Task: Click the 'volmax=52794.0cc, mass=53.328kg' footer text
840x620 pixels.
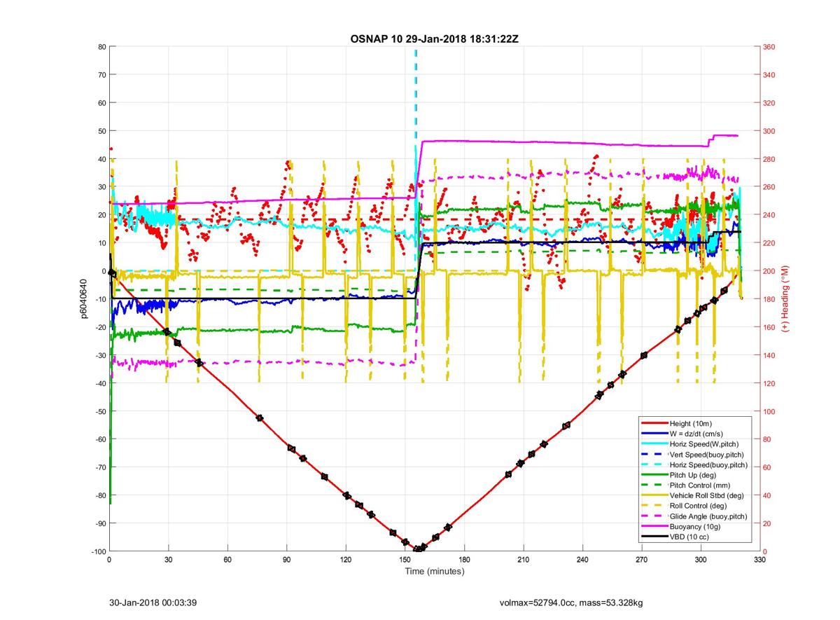Action: click(x=571, y=602)
